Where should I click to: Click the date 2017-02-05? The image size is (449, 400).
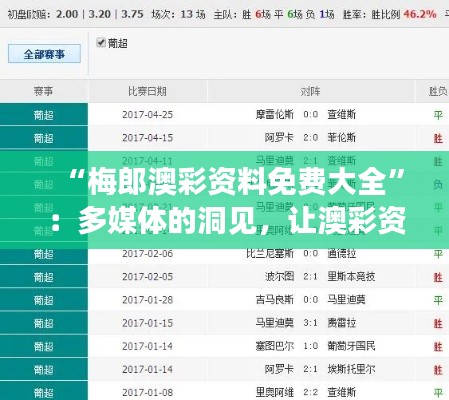pos(147,277)
